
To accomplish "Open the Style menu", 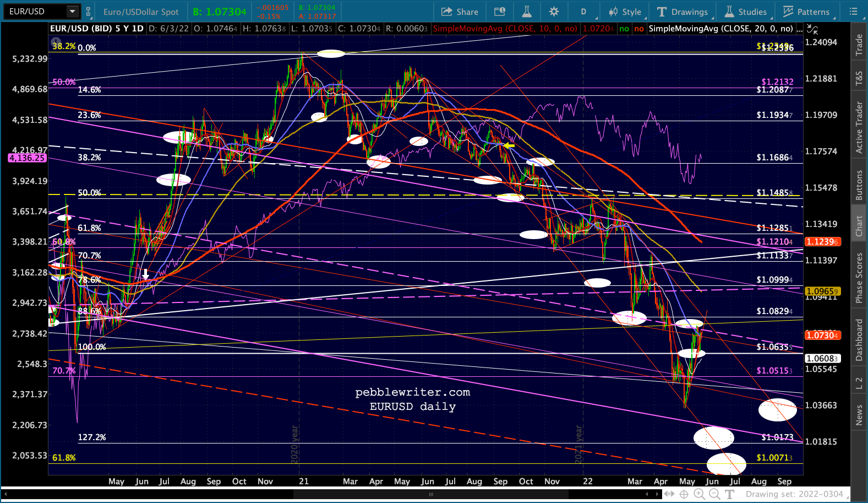I will tap(625, 12).
